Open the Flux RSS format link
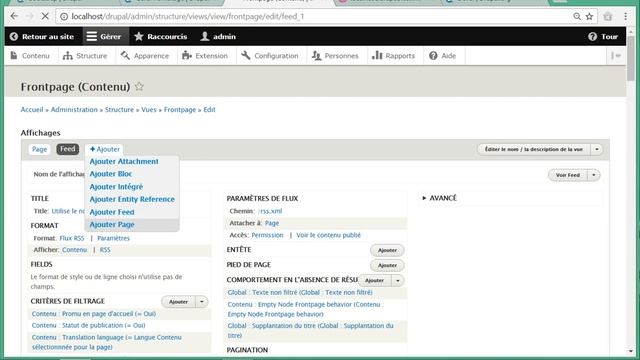The width and height of the screenshot is (640, 360). (x=72, y=238)
